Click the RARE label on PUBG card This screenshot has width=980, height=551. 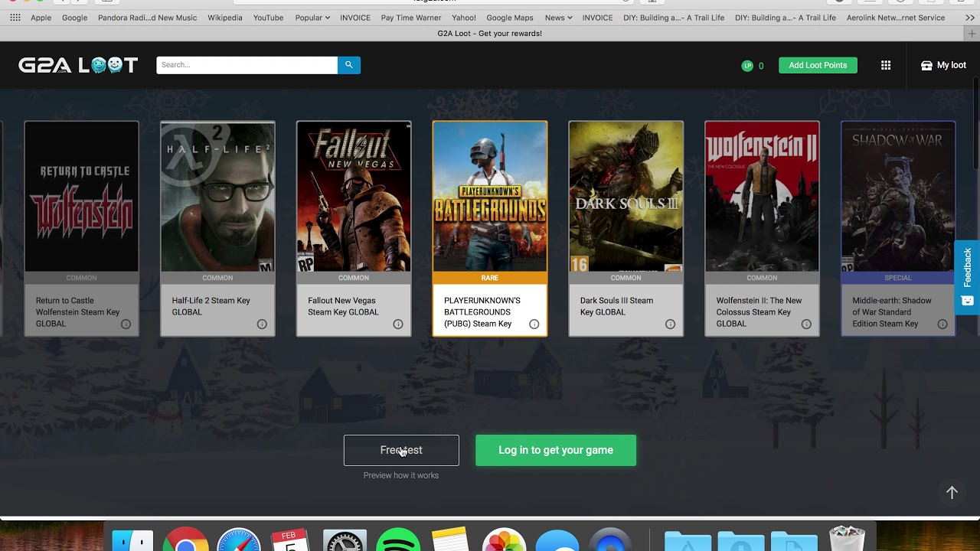coord(490,278)
